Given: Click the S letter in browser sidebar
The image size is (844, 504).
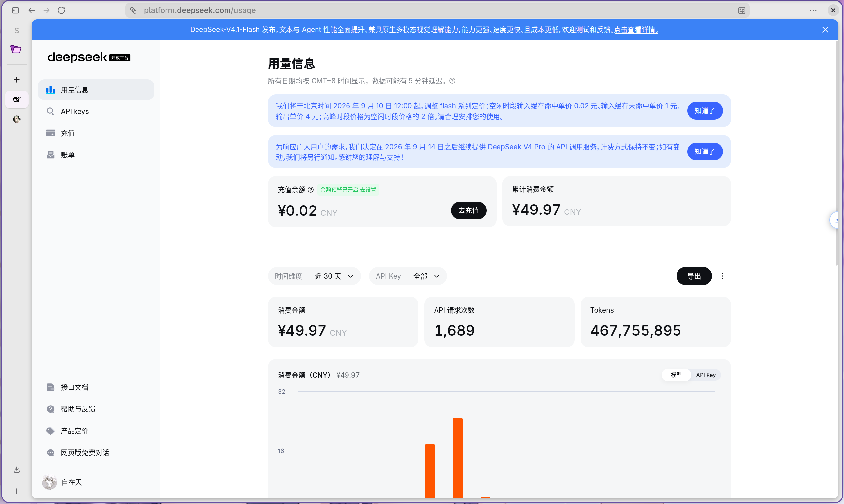Looking at the screenshot, I should pyautogui.click(x=17, y=31).
